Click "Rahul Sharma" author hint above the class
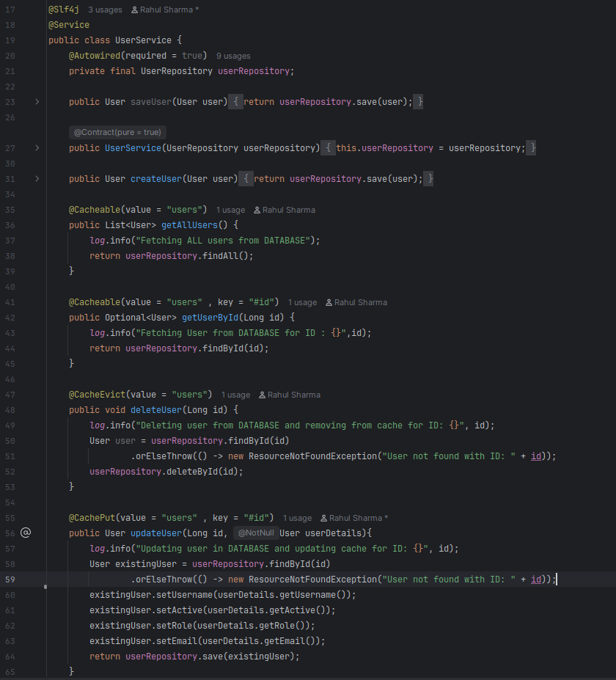Screen dimensions: 616x680 tap(165, 10)
